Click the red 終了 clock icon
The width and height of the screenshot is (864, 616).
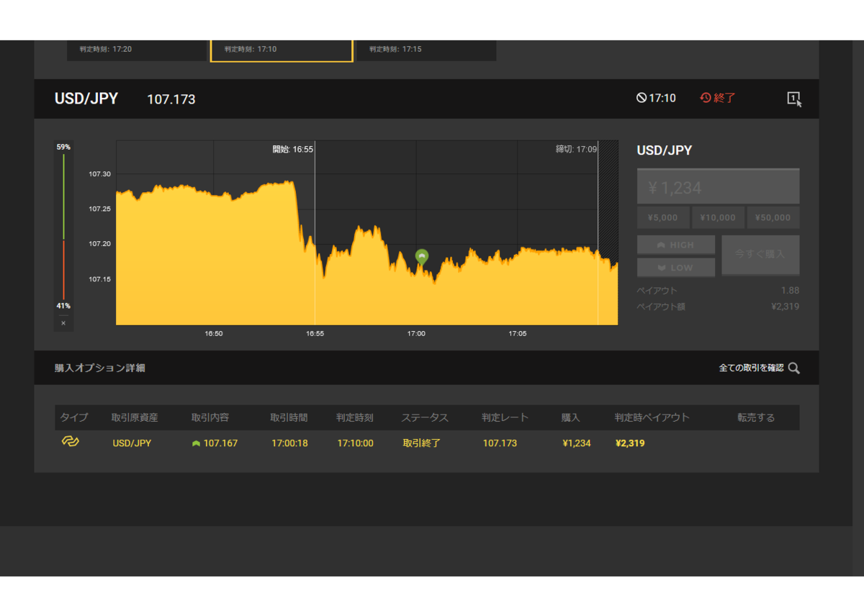point(706,98)
